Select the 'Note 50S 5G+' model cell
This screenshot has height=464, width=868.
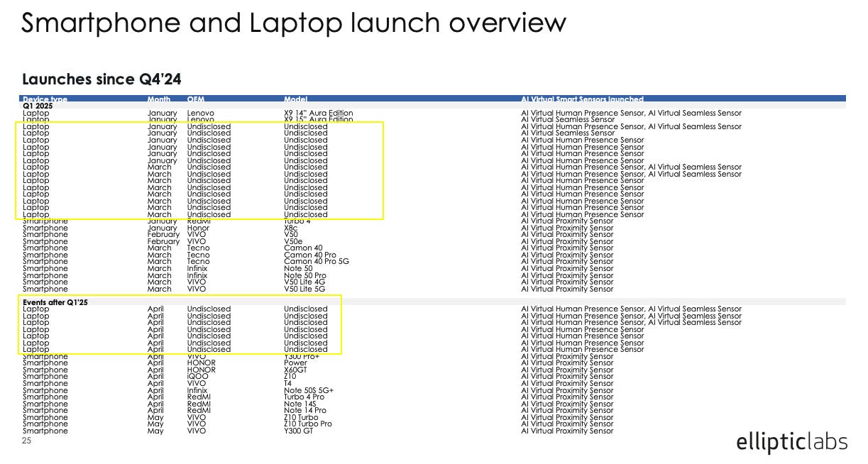coord(309,390)
